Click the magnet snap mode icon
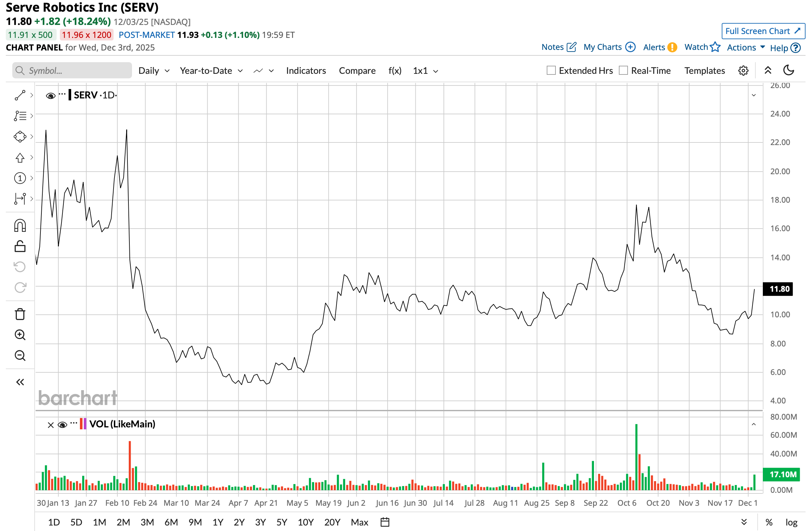Viewport: 812px width, 531px height. coord(20,226)
